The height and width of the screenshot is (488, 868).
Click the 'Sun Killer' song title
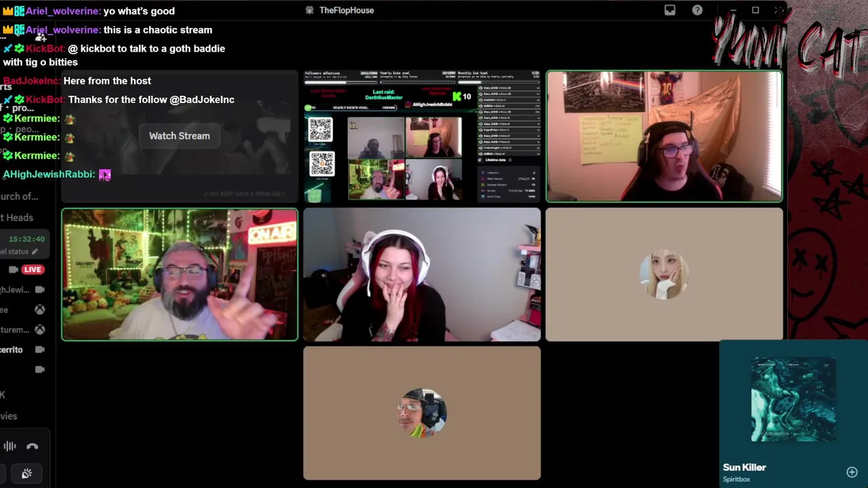[745, 468]
